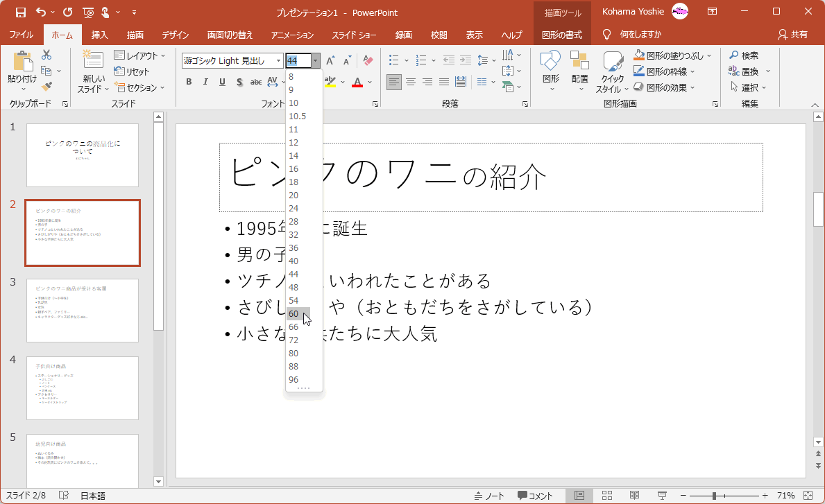Toggle Italic formatting
The height and width of the screenshot is (504, 825).
point(205,82)
